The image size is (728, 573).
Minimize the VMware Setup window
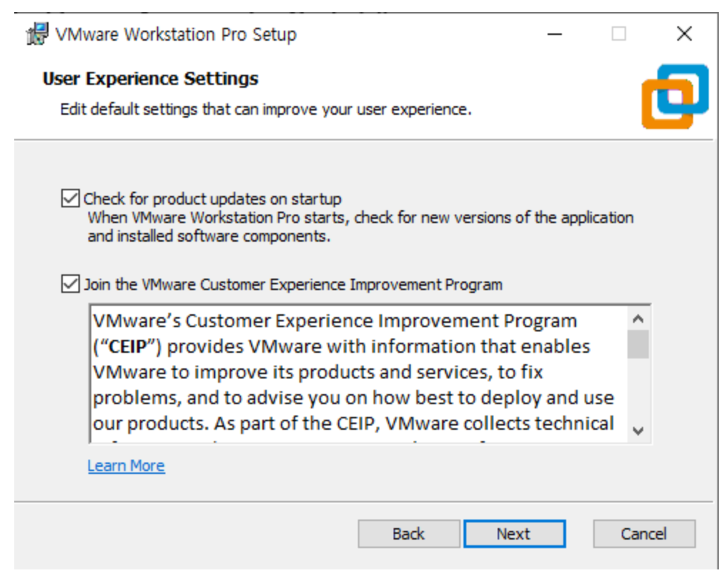coord(554,33)
